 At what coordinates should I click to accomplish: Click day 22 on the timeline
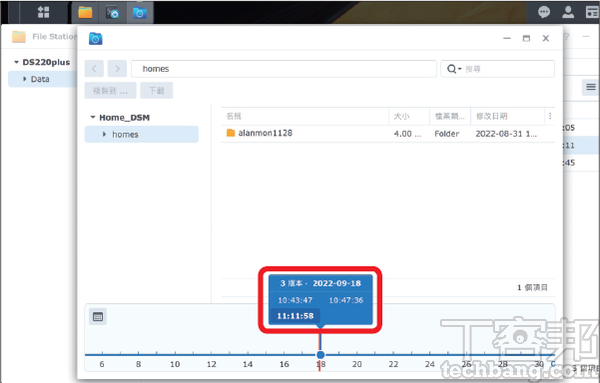[x=393, y=364]
